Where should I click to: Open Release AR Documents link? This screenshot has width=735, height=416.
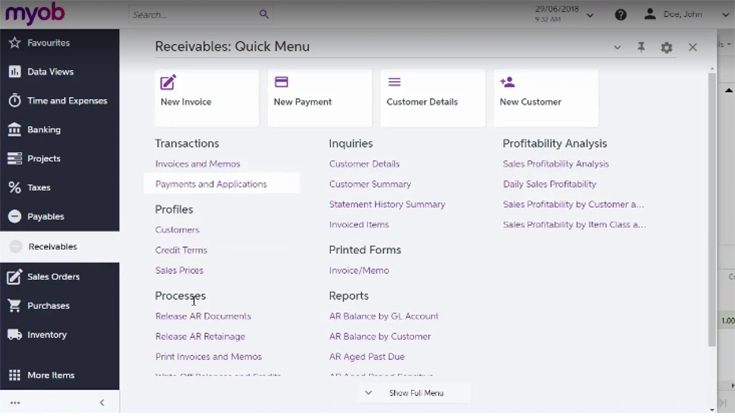(203, 316)
